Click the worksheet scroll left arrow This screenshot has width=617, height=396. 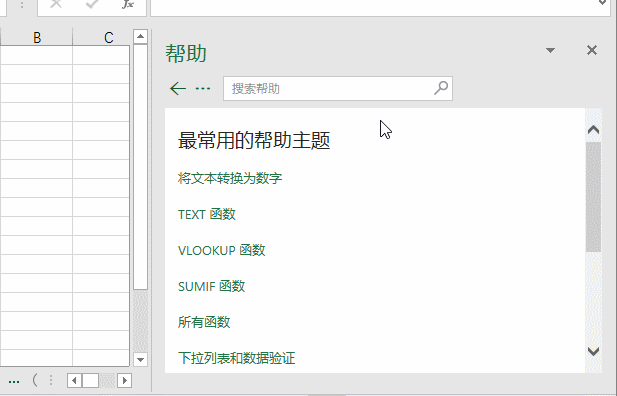(x=74, y=381)
